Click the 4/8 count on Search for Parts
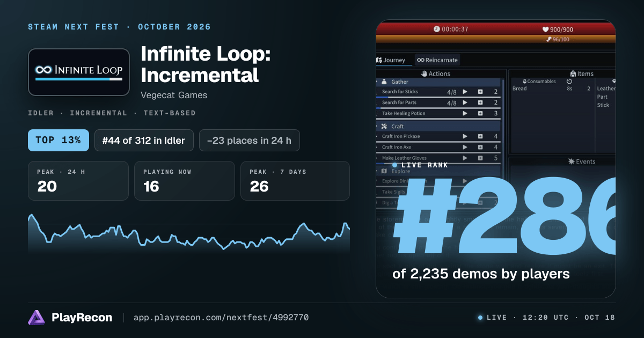644x338 pixels. tap(452, 102)
